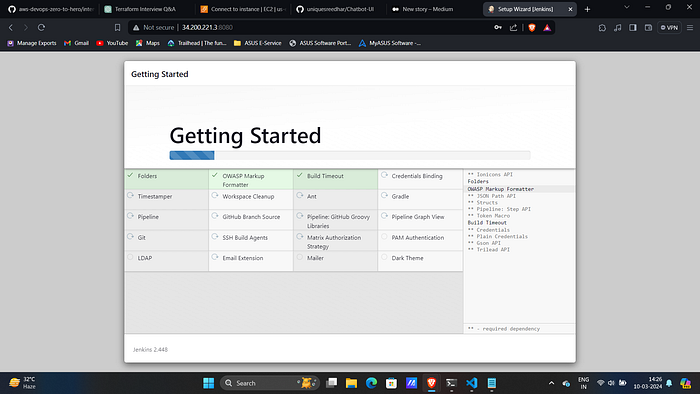Click the browser forward arrow

(x=26, y=28)
